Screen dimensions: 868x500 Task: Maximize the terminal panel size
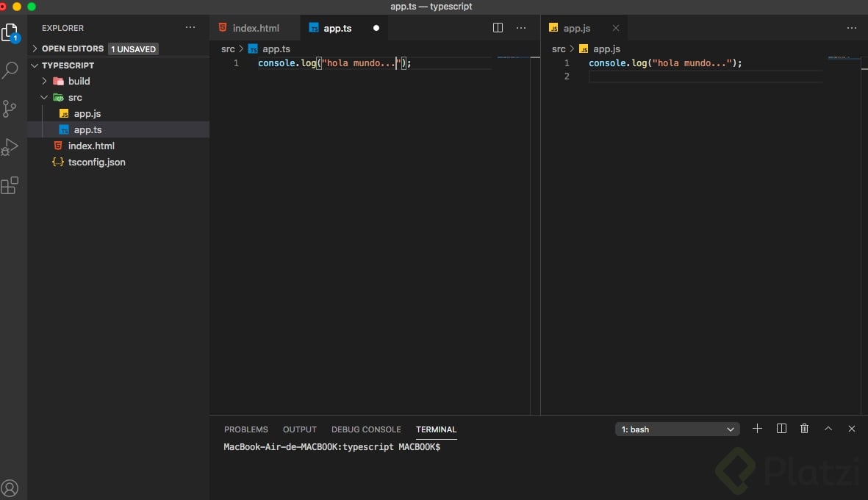coord(828,429)
